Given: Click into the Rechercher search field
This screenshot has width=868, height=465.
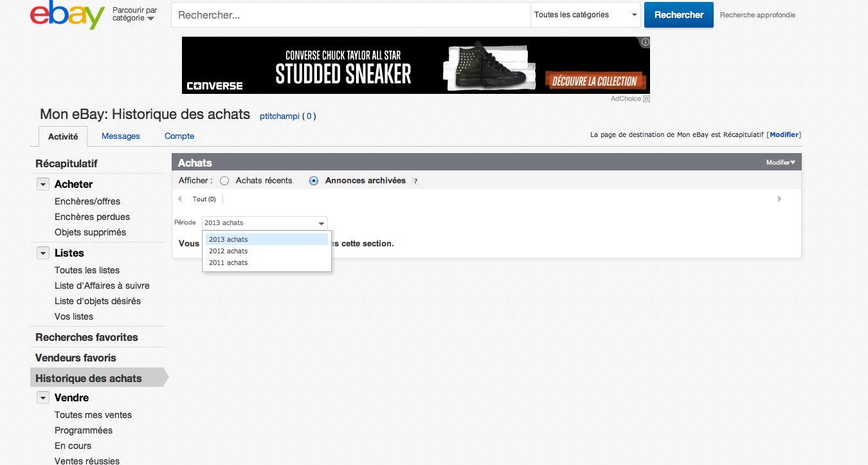Looking at the screenshot, I should pyautogui.click(x=350, y=15).
